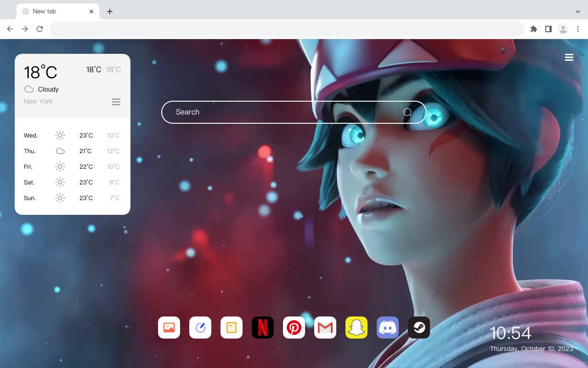Go back with the browser back arrow
Image resolution: width=588 pixels, height=368 pixels.
click(10, 29)
